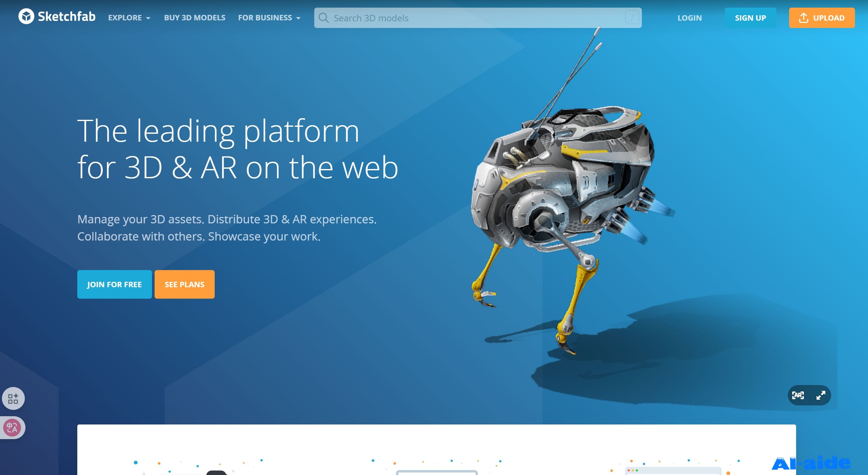Expand the 3D viewer to fullscreen

click(x=821, y=395)
